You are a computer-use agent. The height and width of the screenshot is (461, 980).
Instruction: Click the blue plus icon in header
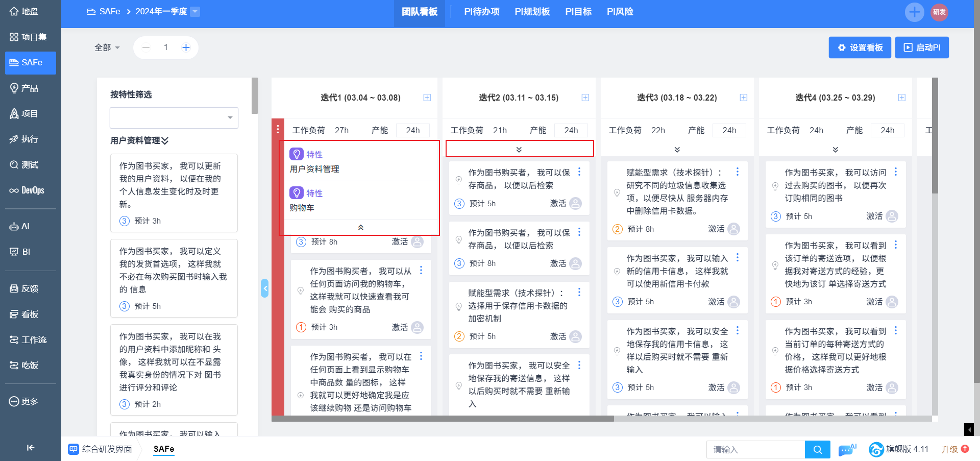914,12
